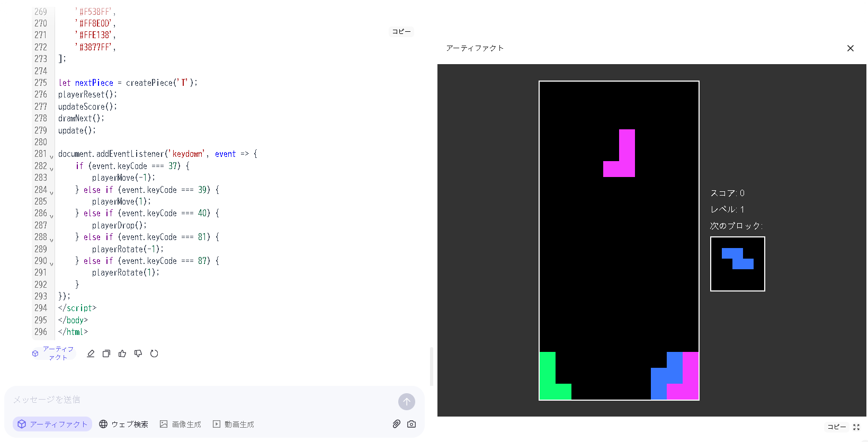Screen dimensions: 868x442
Task: Click the アーティファクト panel title
Action: [x=475, y=48]
